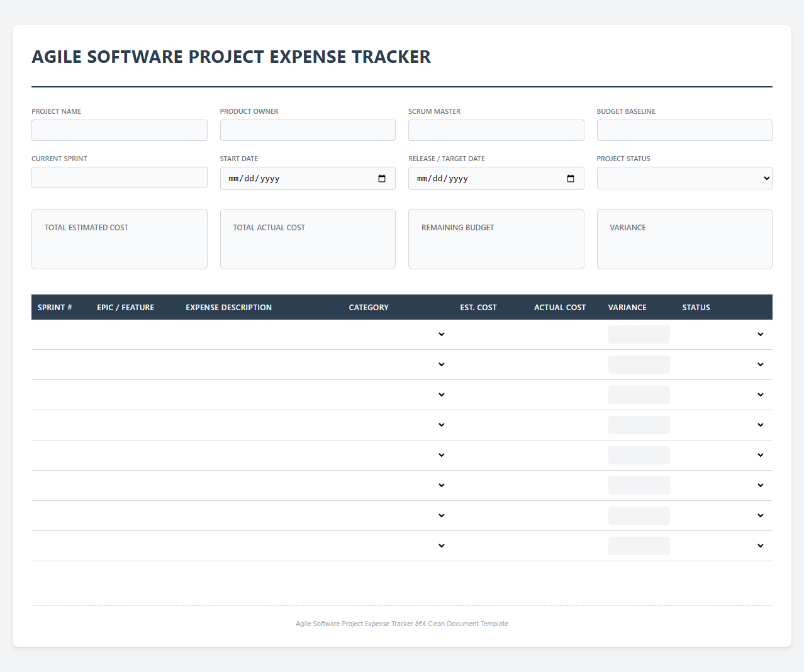Open the Status dropdown in the sixth table row
The width and height of the screenshot is (804, 672).
(x=724, y=485)
